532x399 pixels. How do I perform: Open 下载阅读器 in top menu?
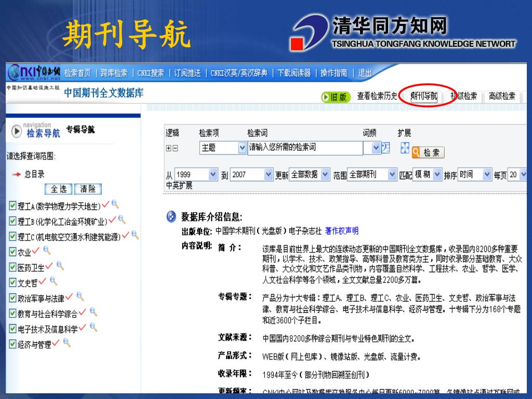click(x=294, y=73)
